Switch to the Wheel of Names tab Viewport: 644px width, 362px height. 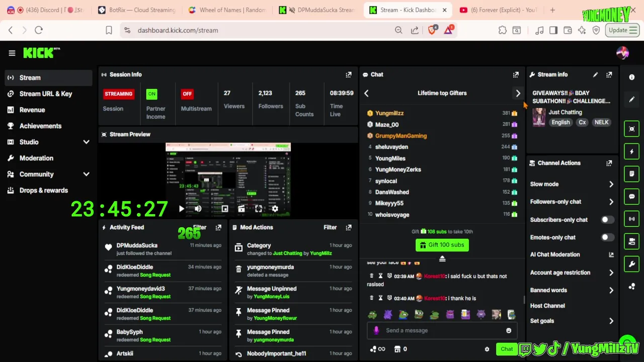[227, 10]
